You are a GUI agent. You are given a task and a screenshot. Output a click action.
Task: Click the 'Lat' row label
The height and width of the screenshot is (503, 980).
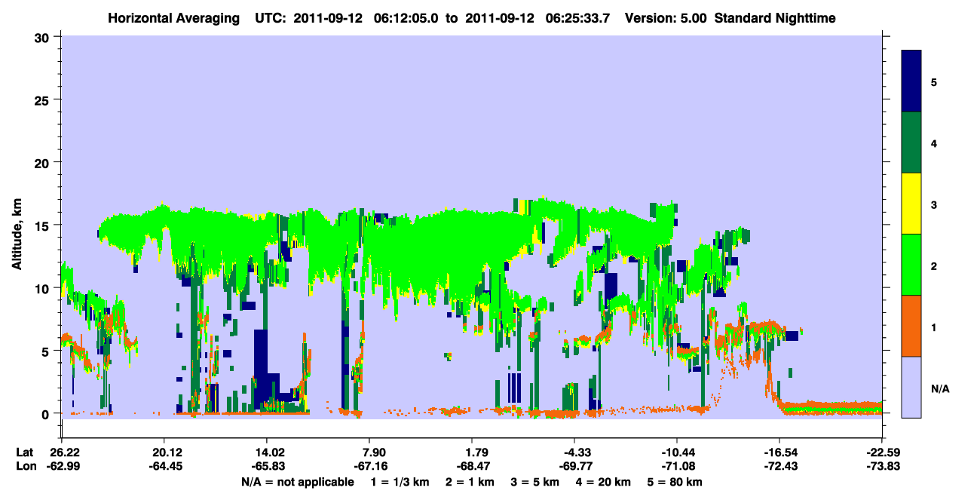[x=25, y=452]
